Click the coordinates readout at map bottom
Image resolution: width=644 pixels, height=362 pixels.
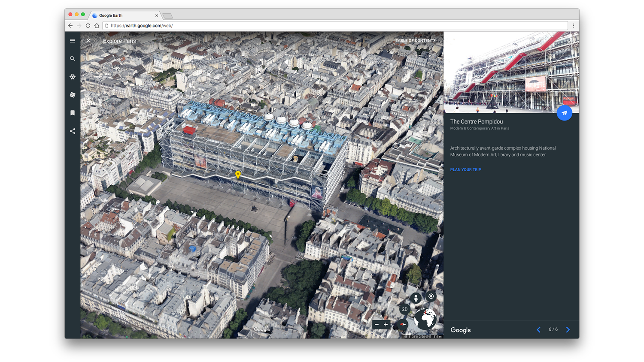click(x=423, y=337)
